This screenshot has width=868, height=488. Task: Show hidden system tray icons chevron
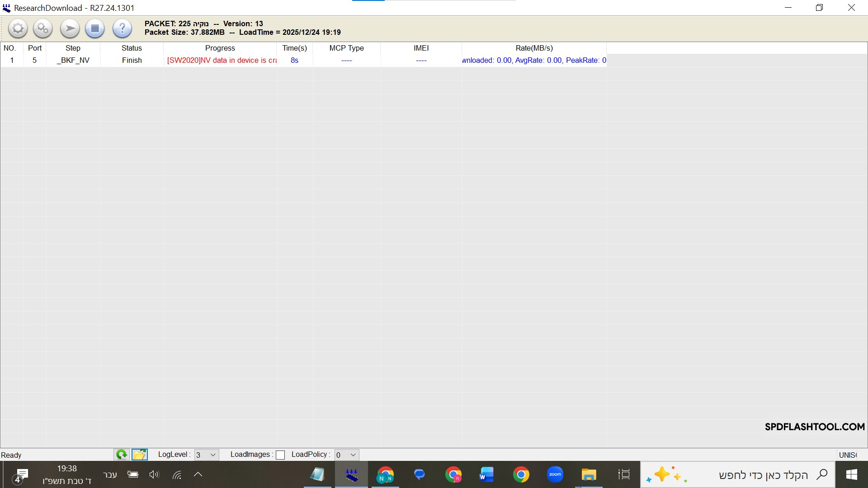click(x=198, y=474)
